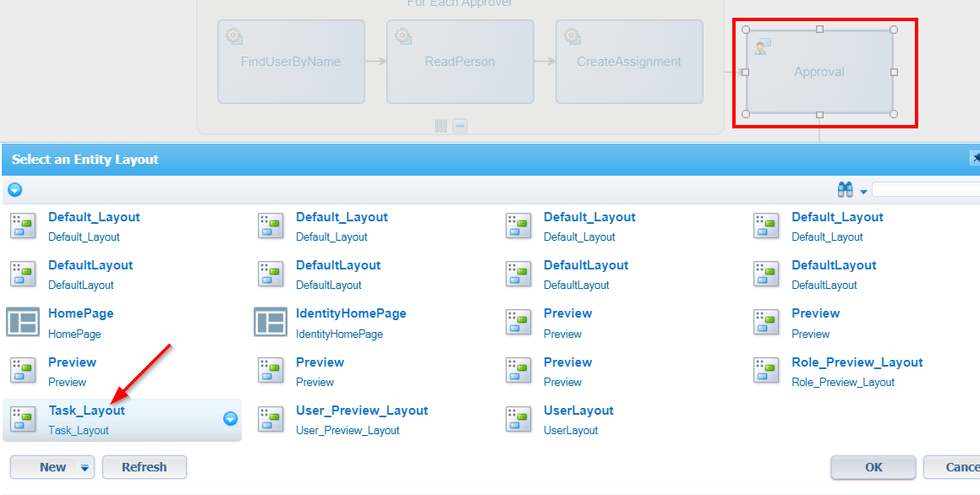Click inside the layout search field
The image size is (980, 495).
pos(926,190)
